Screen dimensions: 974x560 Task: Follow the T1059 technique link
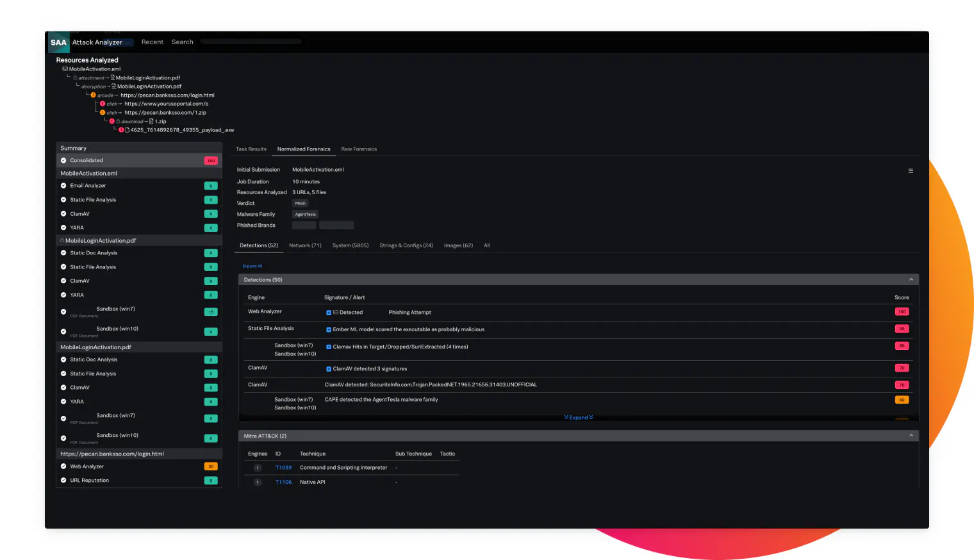tap(283, 467)
